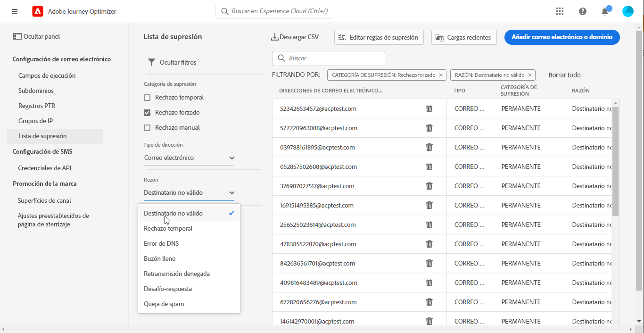
Task: Collapse the Razón dropdown
Action: tap(189, 192)
